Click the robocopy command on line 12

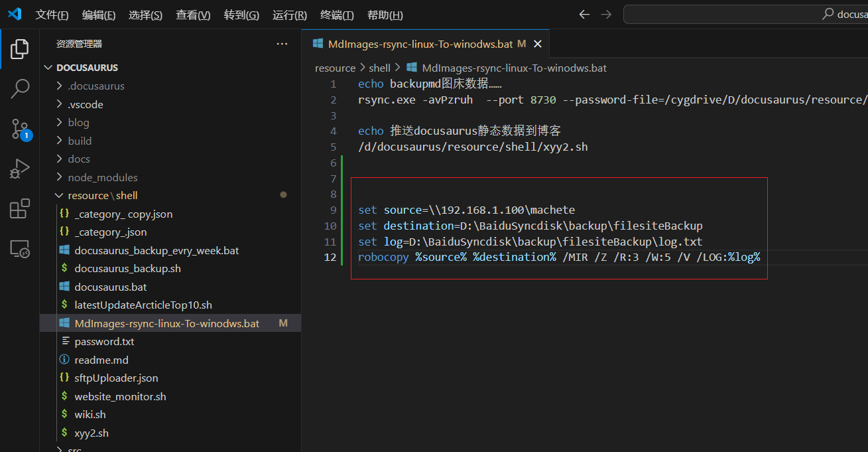coord(383,257)
